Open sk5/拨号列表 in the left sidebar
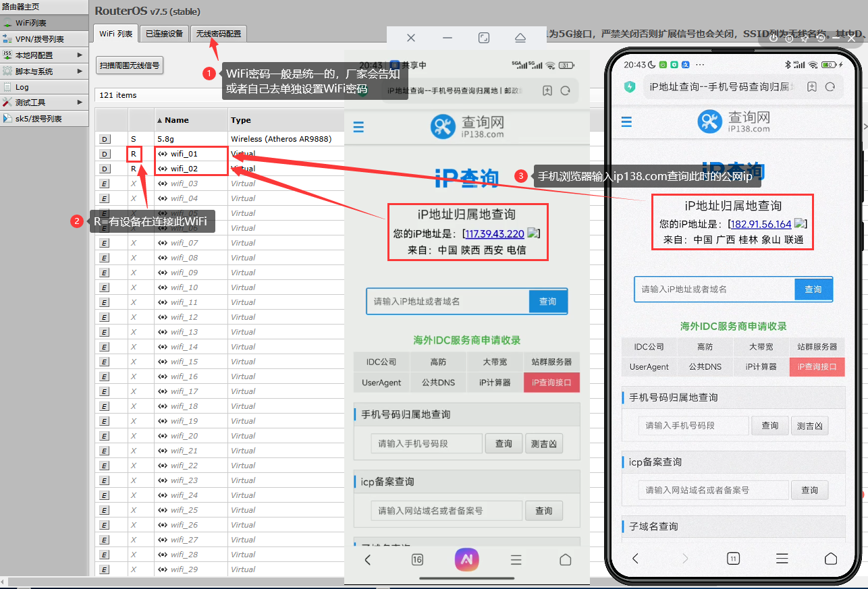This screenshot has width=868, height=589. (44, 119)
